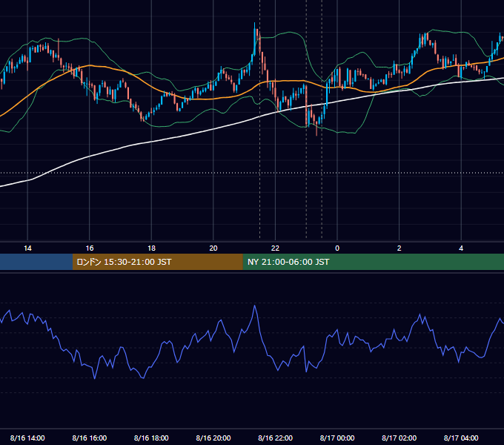Viewport: 504px width, 445px height.
Task: Click hour label 4 on price chart axis
Action: [x=461, y=248]
